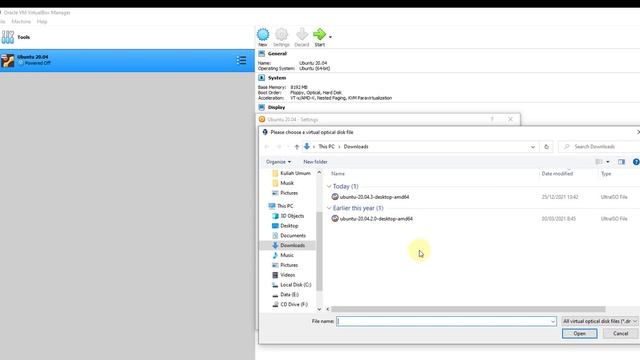This screenshot has width=640, height=360.
Task: Click This PC in address breadcrumb
Action: click(x=326, y=147)
